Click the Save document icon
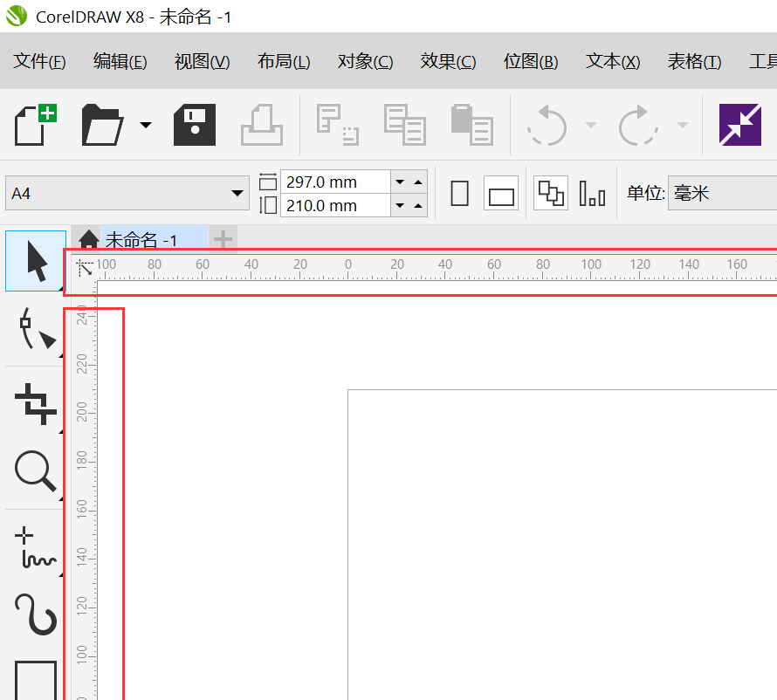 (x=194, y=125)
